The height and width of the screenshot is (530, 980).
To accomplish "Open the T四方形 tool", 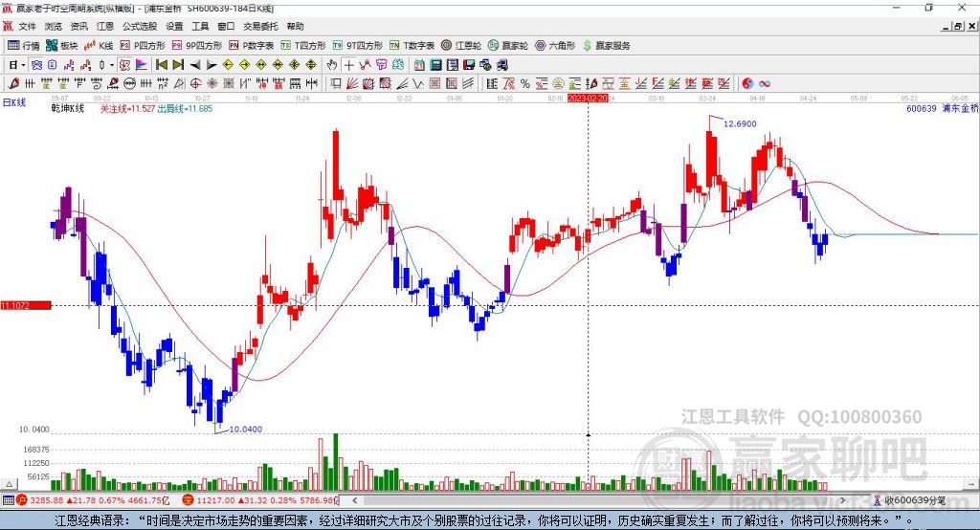I will click(x=303, y=46).
